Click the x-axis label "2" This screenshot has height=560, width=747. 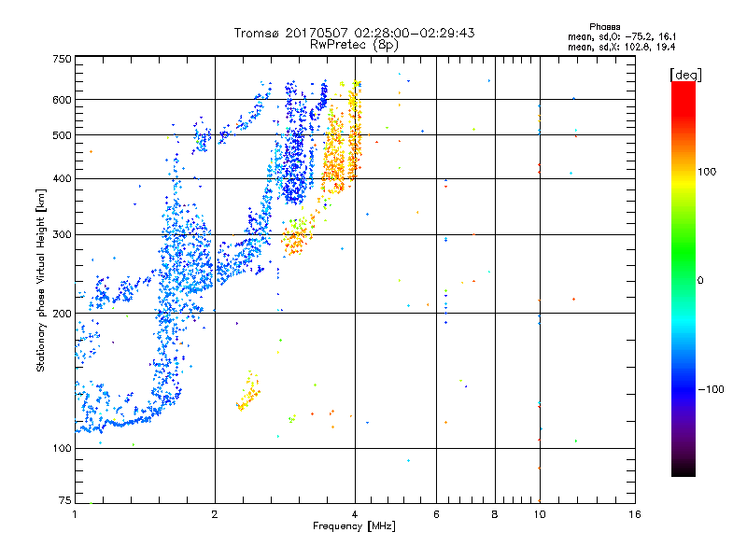pyautogui.click(x=215, y=514)
